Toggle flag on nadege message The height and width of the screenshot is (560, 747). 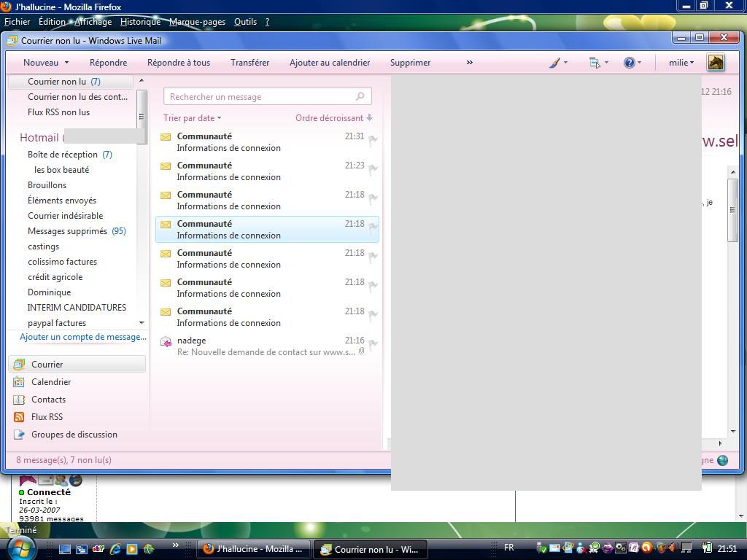pyautogui.click(x=373, y=344)
